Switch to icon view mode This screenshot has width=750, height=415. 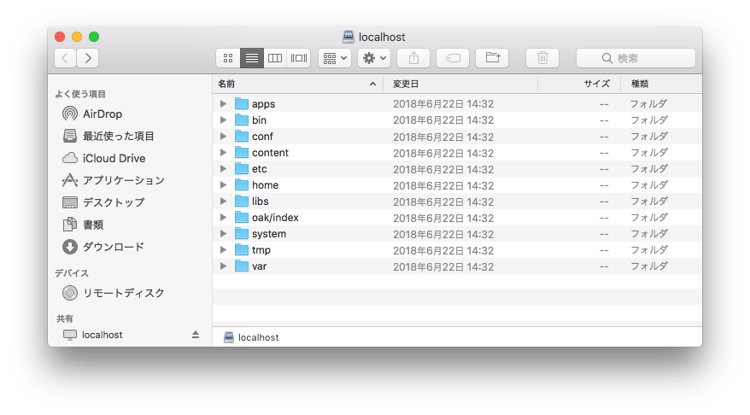click(x=228, y=58)
